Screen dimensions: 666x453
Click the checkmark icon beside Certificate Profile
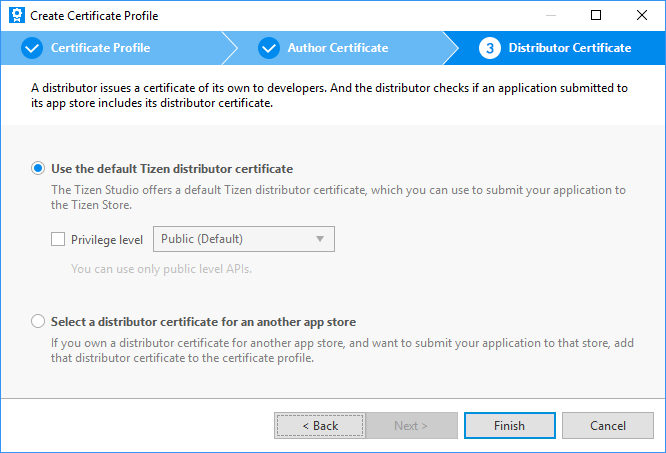click(x=32, y=48)
